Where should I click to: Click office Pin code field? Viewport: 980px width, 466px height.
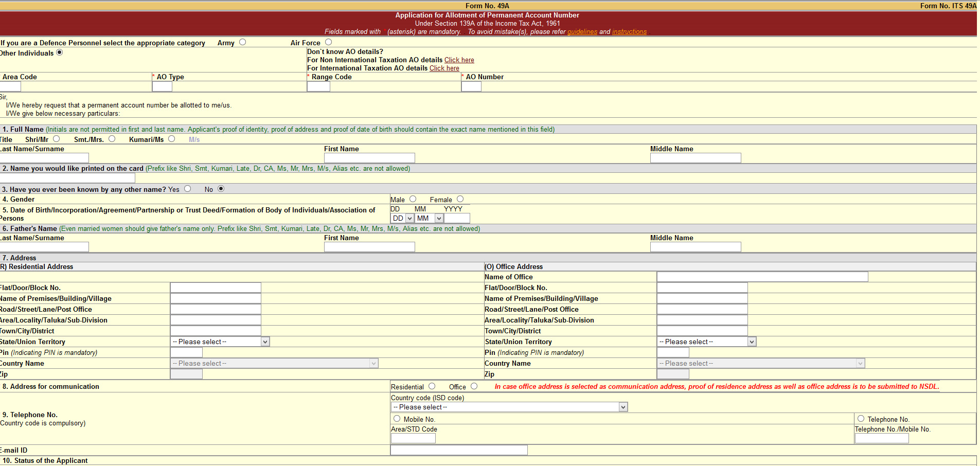673,352
